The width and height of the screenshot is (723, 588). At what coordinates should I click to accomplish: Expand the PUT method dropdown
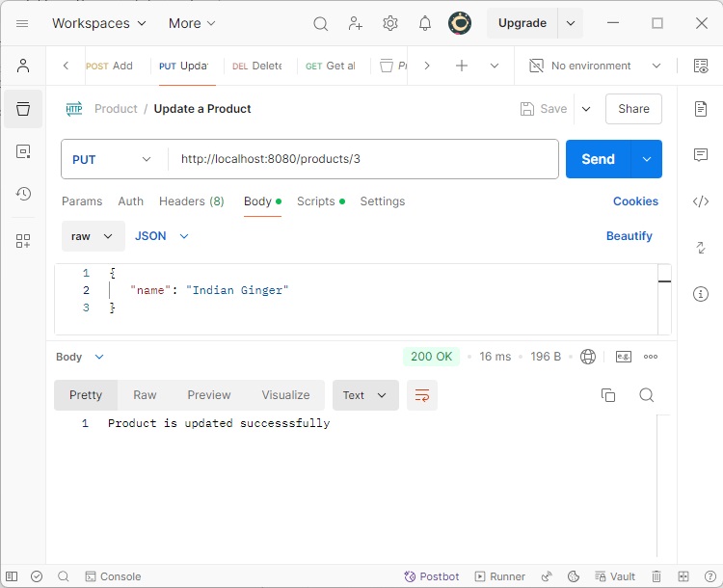(x=114, y=159)
